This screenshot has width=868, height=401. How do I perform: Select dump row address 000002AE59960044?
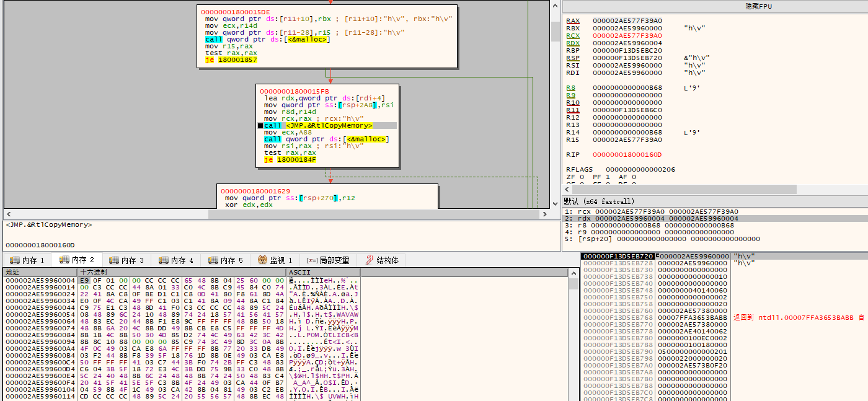tap(40, 308)
